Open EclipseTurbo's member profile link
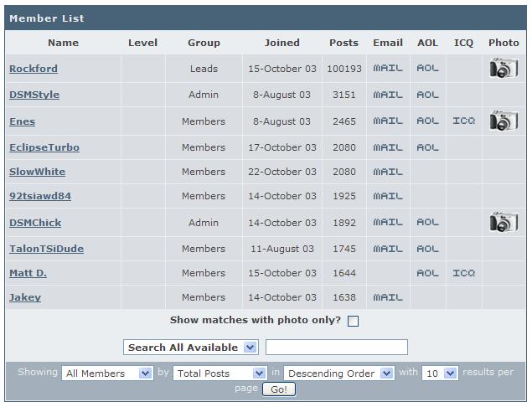 [44, 147]
